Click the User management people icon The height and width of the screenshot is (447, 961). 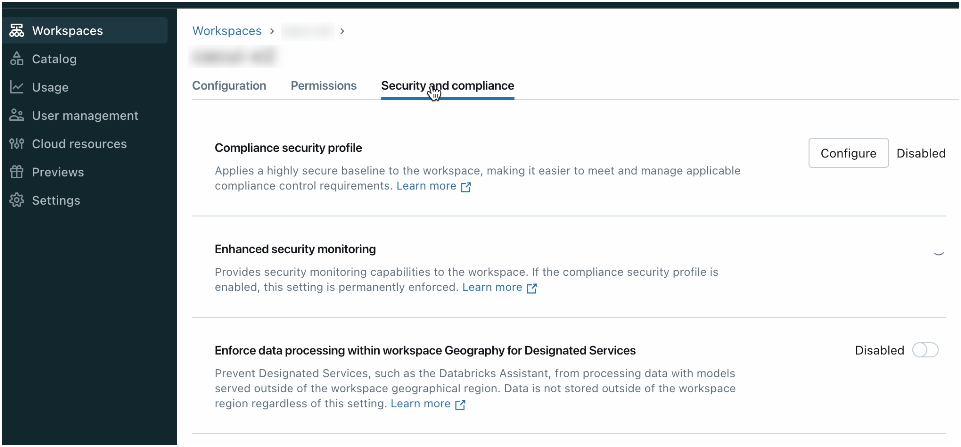click(x=17, y=116)
